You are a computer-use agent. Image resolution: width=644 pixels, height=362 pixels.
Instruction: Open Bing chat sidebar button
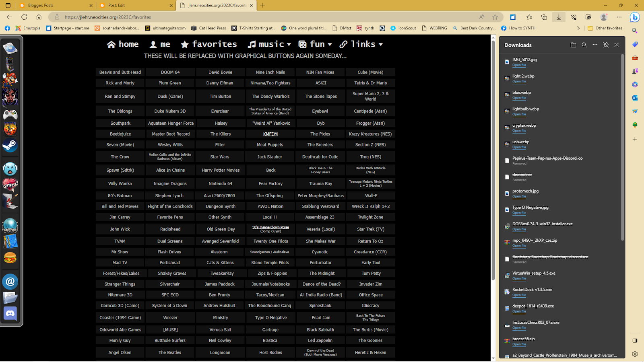pyautogui.click(x=635, y=17)
